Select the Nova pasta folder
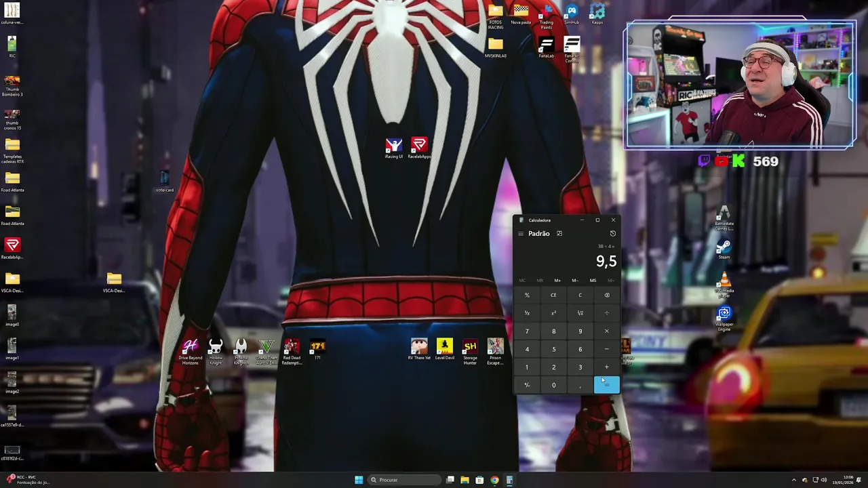The width and height of the screenshot is (868, 488). coord(521,15)
